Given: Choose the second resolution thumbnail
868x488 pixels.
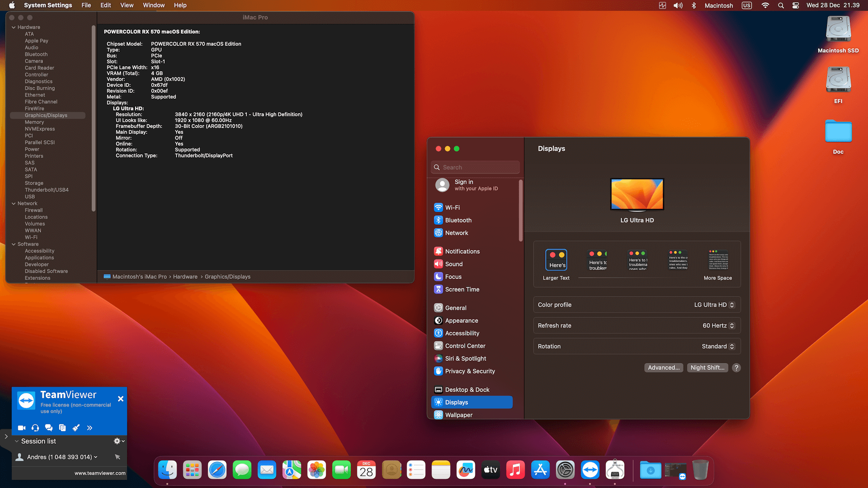Looking at the screenshot, I should point(598,260).
